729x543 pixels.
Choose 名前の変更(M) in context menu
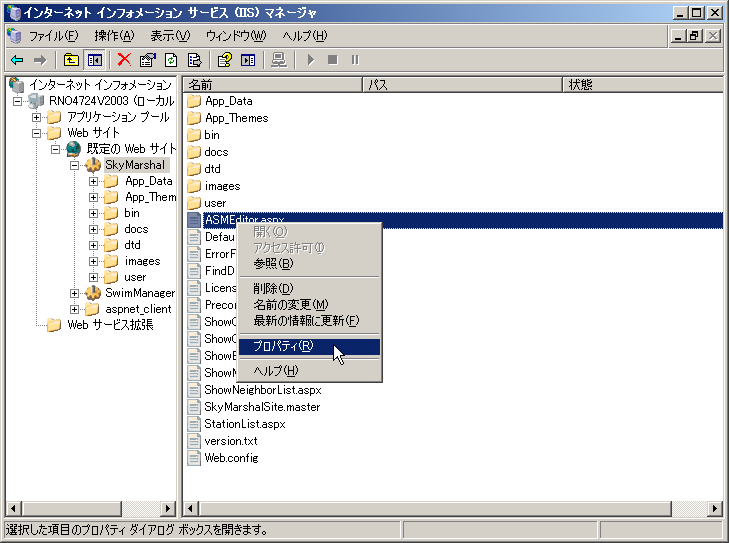click(309, 305)
